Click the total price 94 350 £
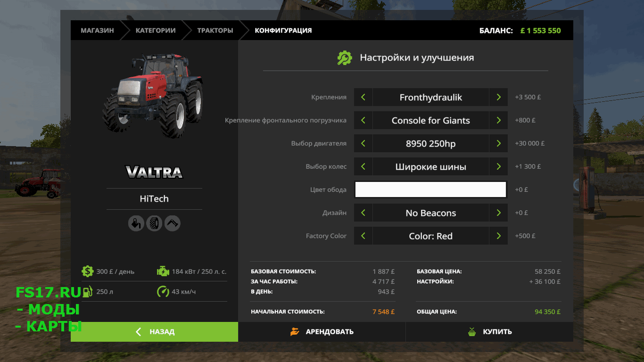The width and height of the screenshot is (644, 362). coord(547,312)
